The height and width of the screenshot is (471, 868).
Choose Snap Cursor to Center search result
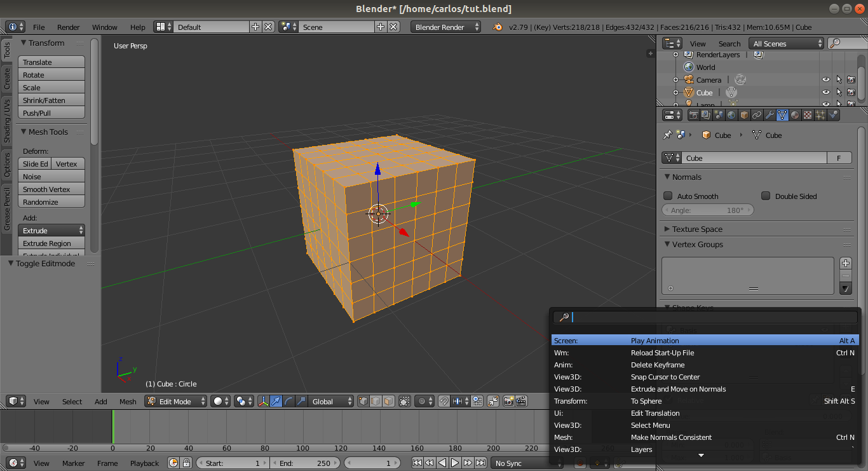pyautogui.click(x=705, y=377)
